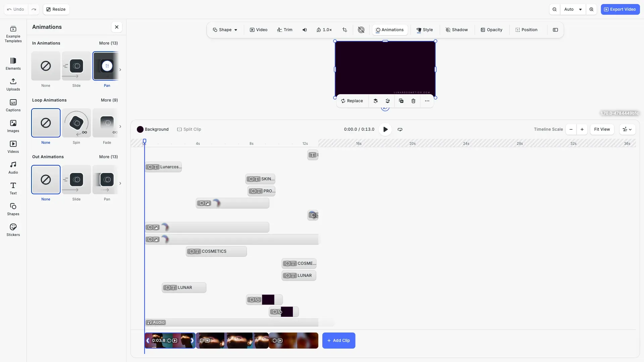Enable the Spin loop animation

(76, 123)
